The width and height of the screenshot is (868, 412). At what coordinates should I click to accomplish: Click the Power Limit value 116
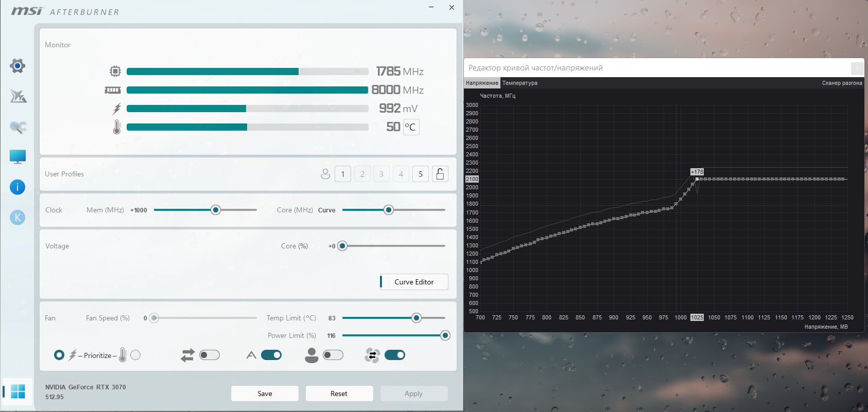(331, 336)
